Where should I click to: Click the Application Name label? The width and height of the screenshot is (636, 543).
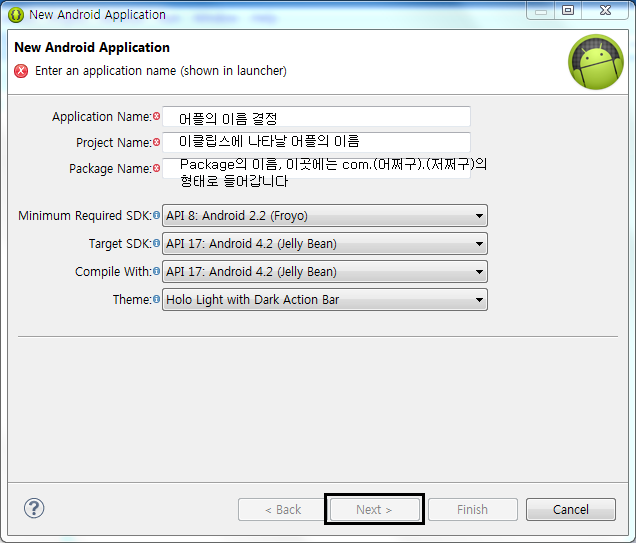[x=102, y=117]
